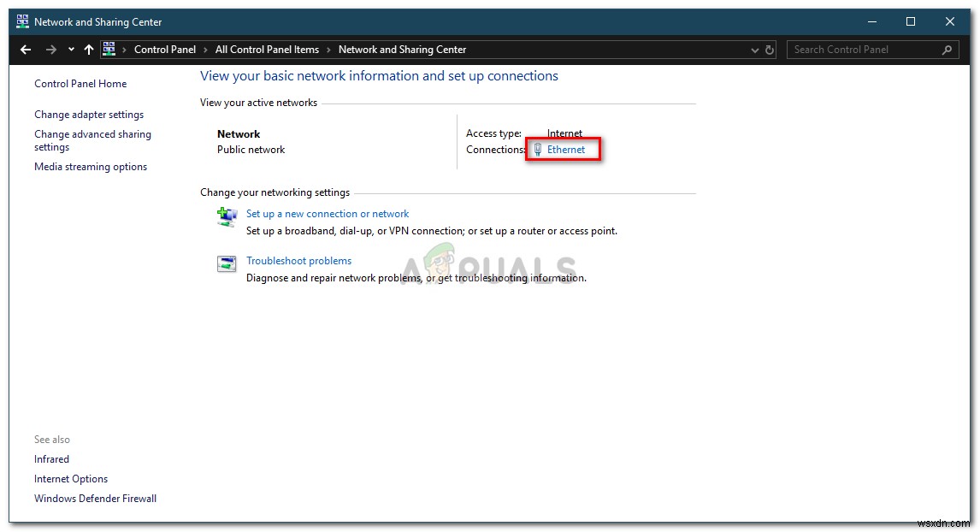Open Change adapter settings
980x532 pixels.
point(89,114)
